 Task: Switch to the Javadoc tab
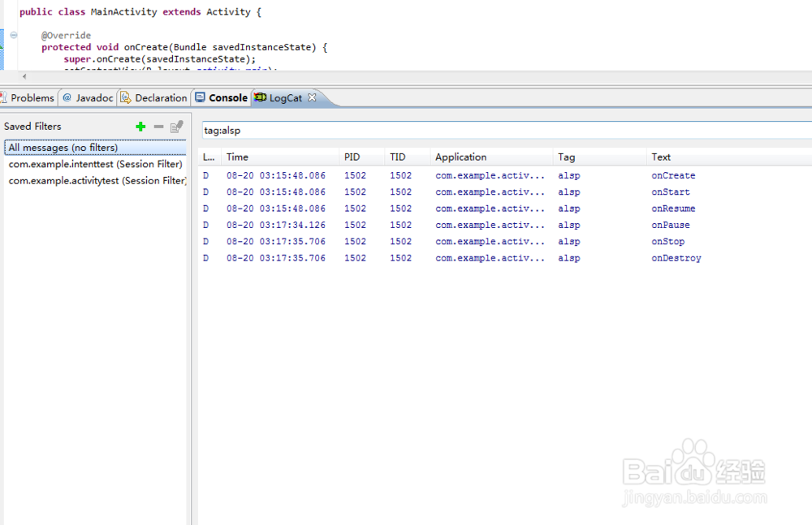(x=88, y=98)
